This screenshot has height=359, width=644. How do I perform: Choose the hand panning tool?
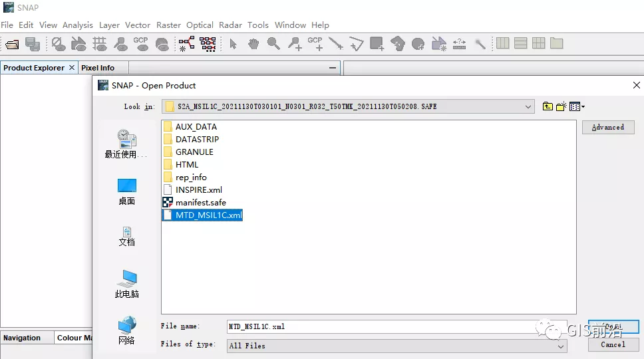[x=253, y=44]
